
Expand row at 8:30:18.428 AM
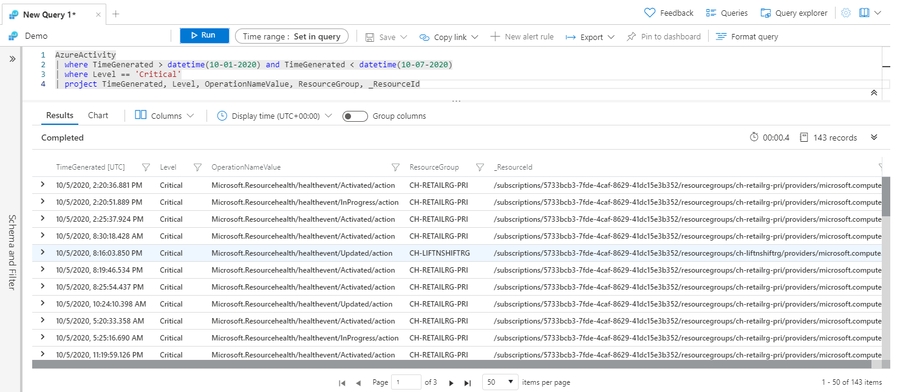[x=42, y=235]
